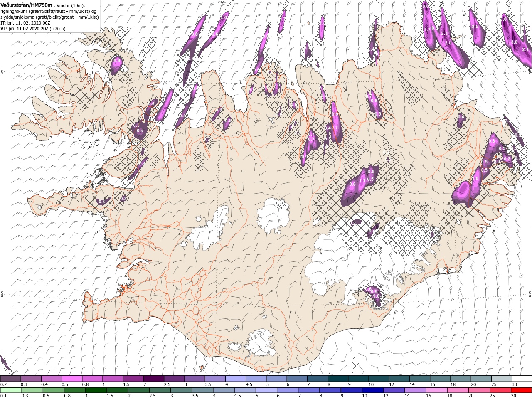
Task: Click the '20W' longitude label on the top edge
Action: pyautogui.click(x=221, y=2)
